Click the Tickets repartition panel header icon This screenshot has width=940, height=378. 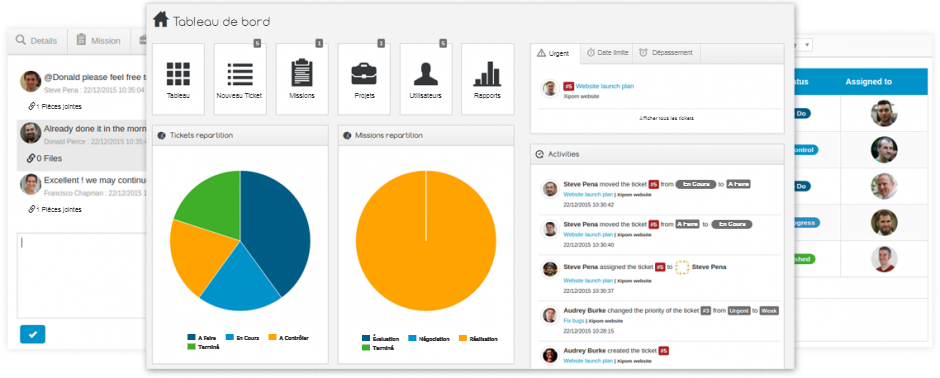161,135
